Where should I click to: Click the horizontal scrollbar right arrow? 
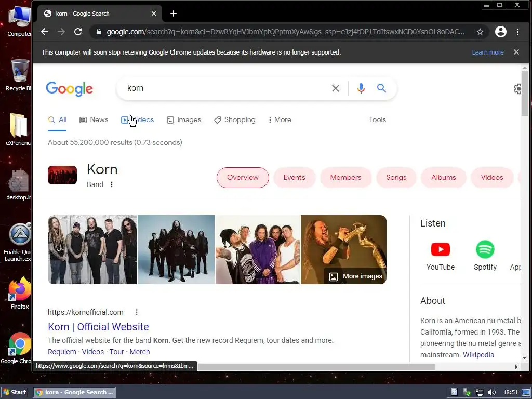(516, 367)
